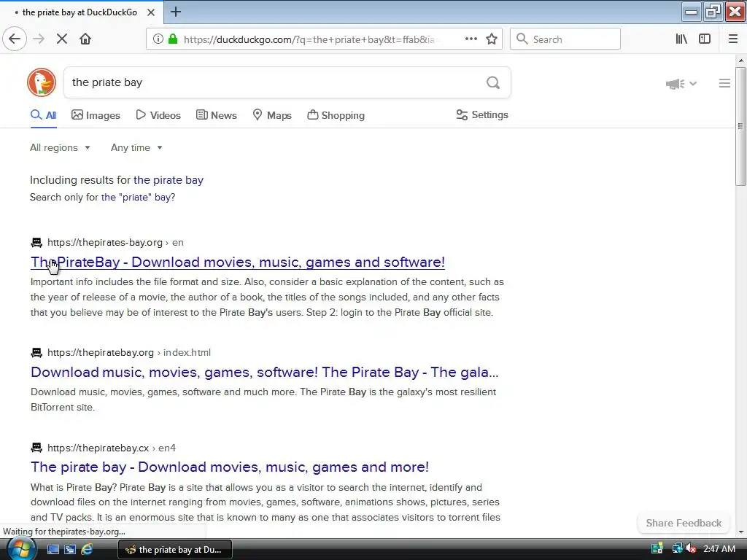Click favicon beside thepiratebay.cx result
The image size is (747, 560).
pyautogui.click(x=36, y=448)
